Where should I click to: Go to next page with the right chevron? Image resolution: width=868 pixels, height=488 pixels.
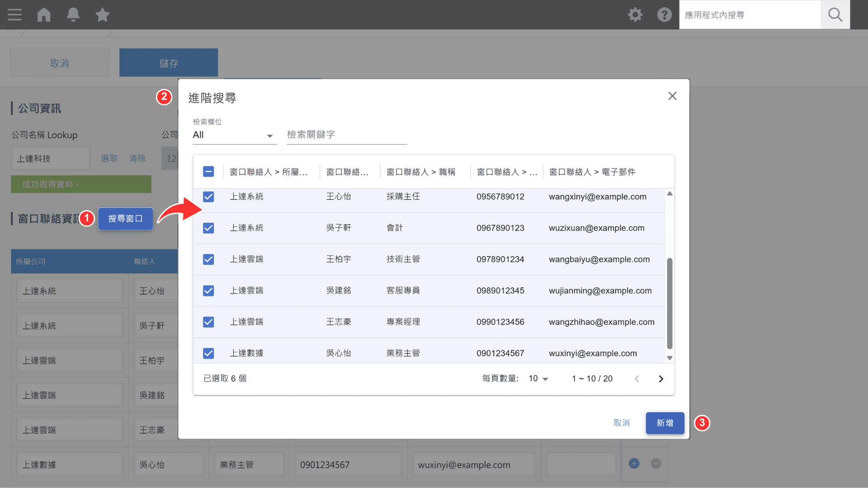pos(660,379)
